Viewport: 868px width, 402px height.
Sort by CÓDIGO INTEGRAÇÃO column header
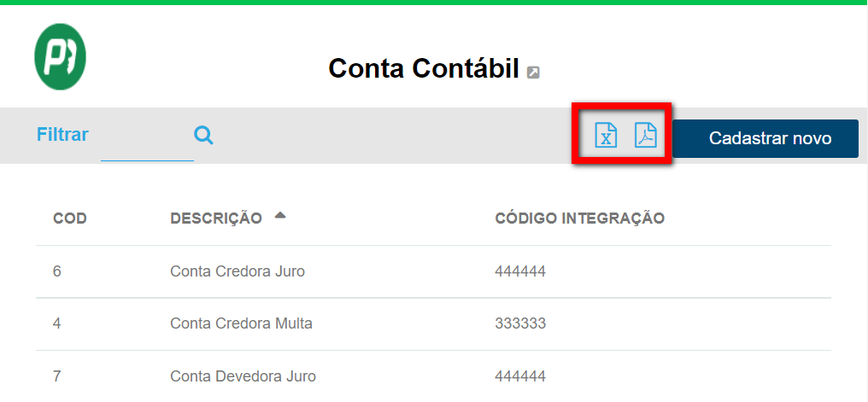coord(579,218)
